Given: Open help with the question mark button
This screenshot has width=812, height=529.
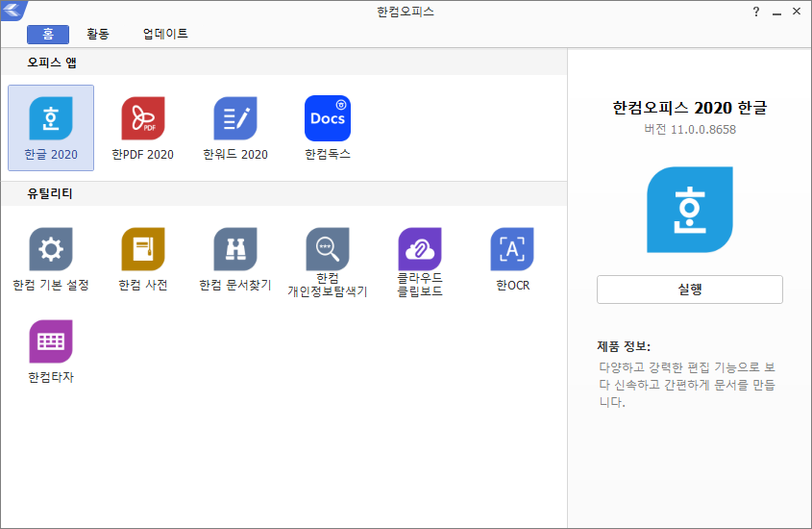Looking at the screenshot, I should (x=756, y=12).
